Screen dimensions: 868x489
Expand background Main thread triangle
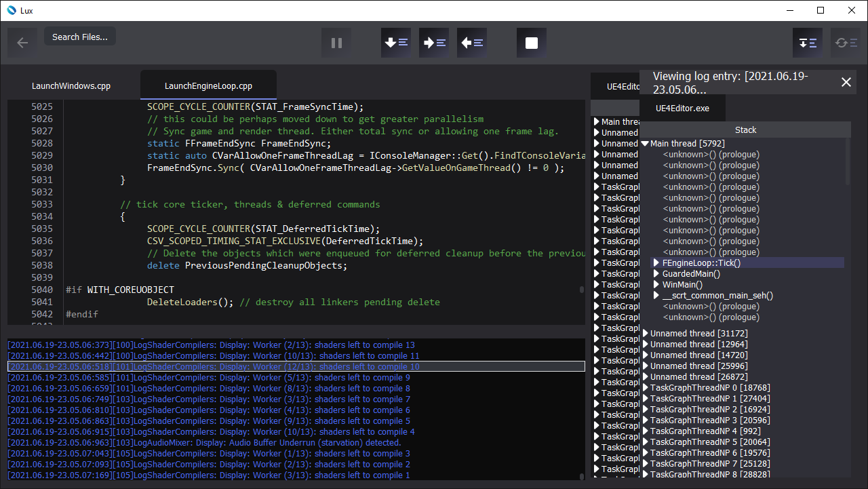[x=597, y=122]
